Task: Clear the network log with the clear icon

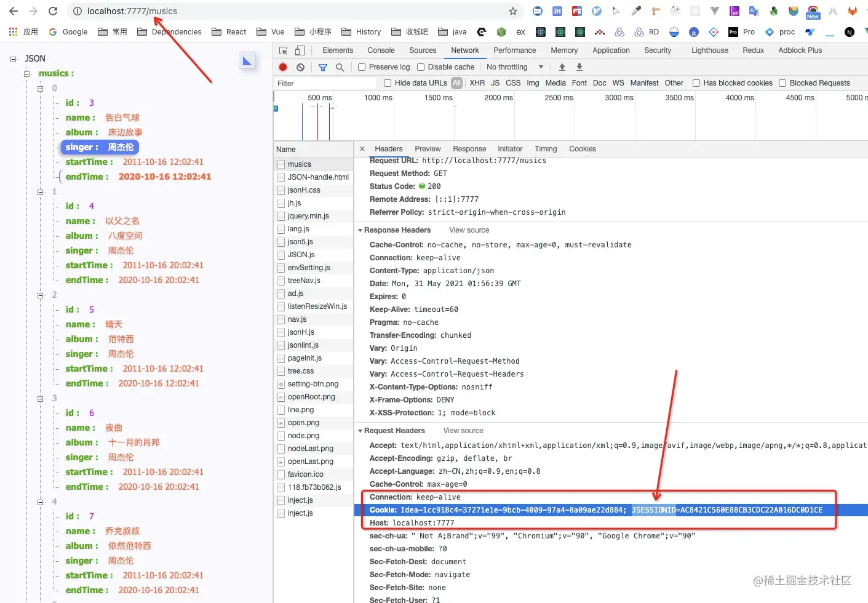Action: [300, 67]
